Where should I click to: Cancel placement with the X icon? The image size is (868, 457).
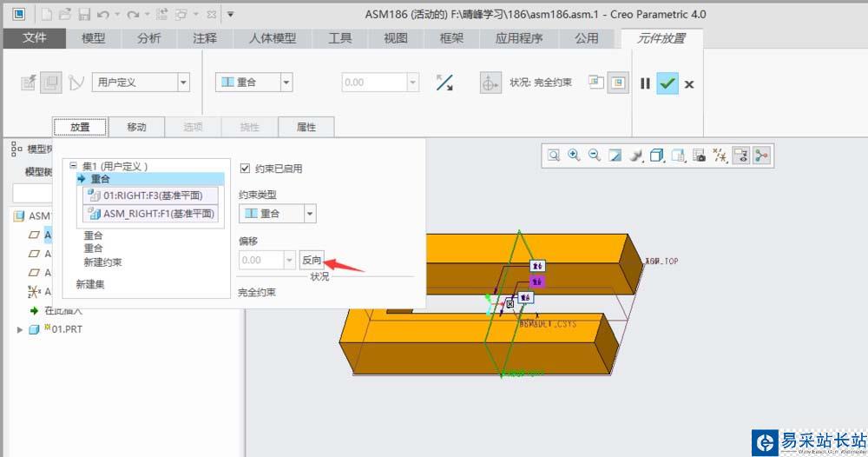[688, 84]
